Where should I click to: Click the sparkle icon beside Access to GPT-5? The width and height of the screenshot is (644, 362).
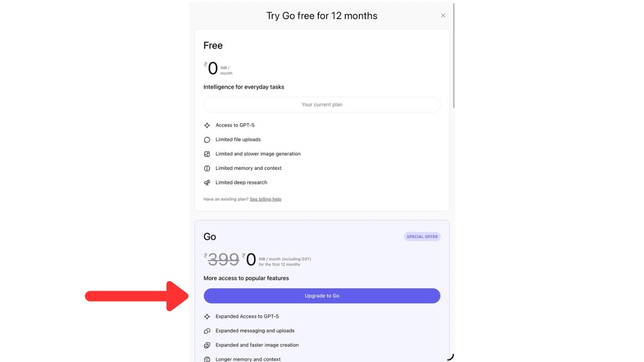click(x=207, y=125)
